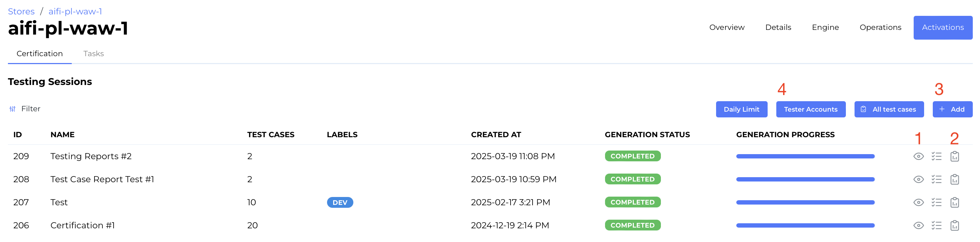Click the DEV label badge
Screen dimensions: 980x242
click(x=340, y=202)
